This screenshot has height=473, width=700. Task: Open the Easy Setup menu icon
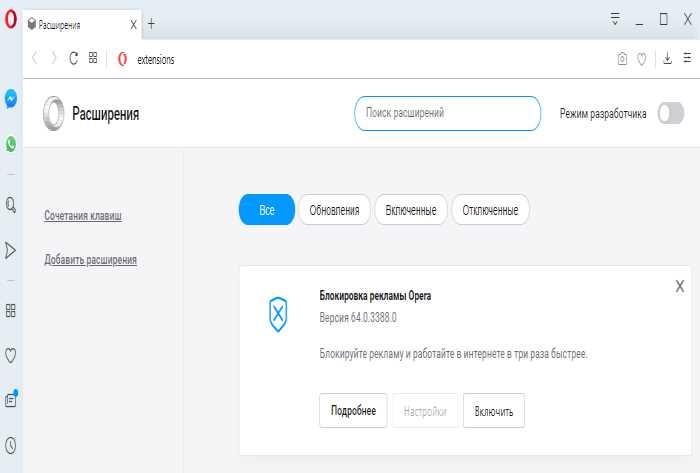click(687, 59)
